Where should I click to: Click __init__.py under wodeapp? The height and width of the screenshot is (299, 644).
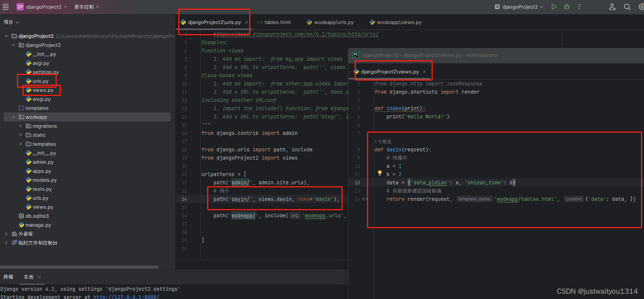click(41, 153)
